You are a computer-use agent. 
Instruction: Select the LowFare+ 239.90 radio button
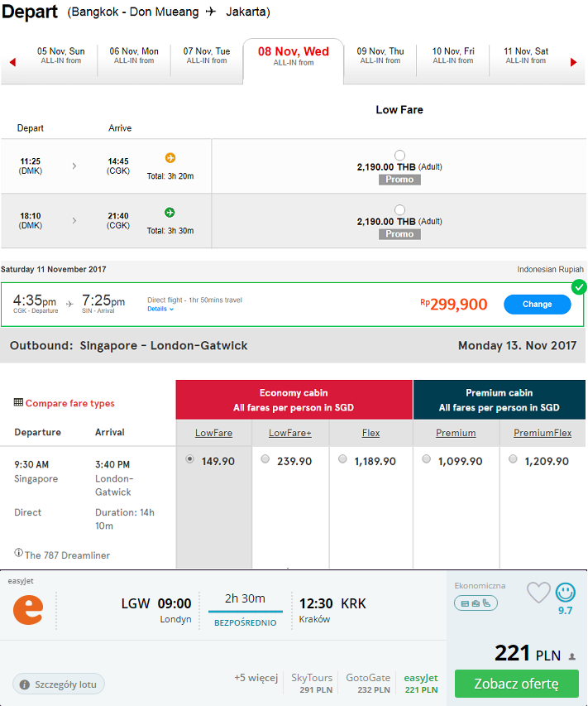pyautogui.click(x=265, y=459)
